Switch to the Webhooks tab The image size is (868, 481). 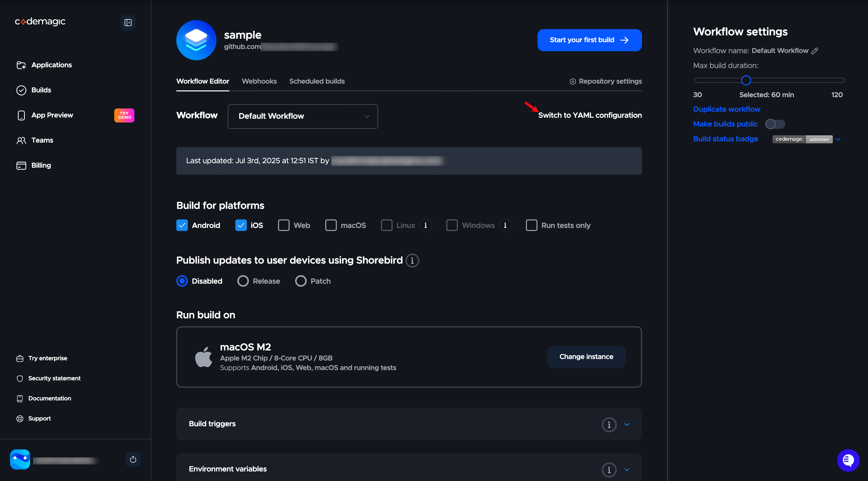tap(259, 81)
